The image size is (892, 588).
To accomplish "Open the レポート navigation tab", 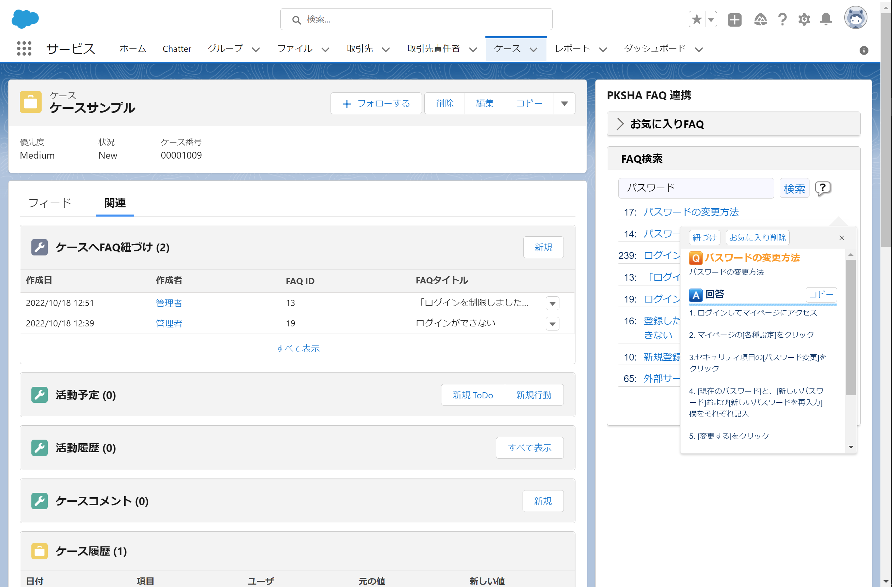I will [572, 49].
